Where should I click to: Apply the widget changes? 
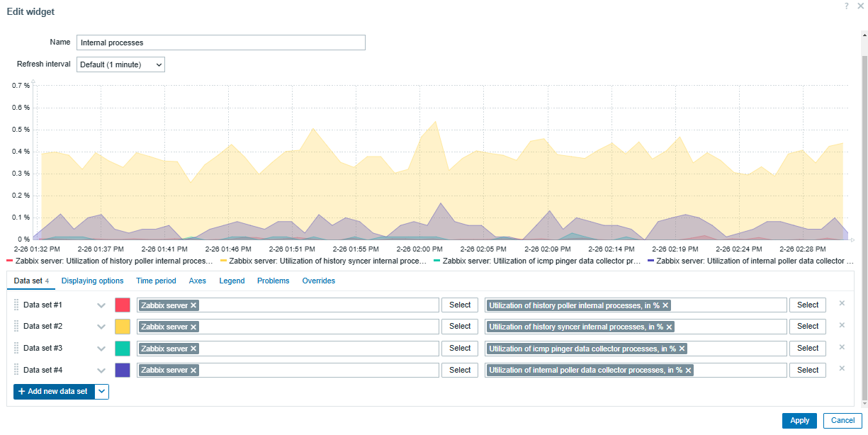click(x=799, y=420)
